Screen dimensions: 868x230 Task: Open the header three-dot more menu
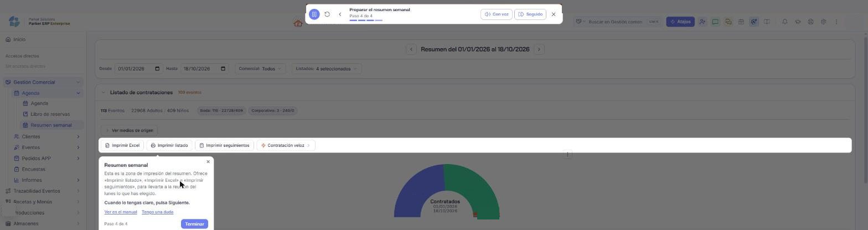tap(836, 22)
